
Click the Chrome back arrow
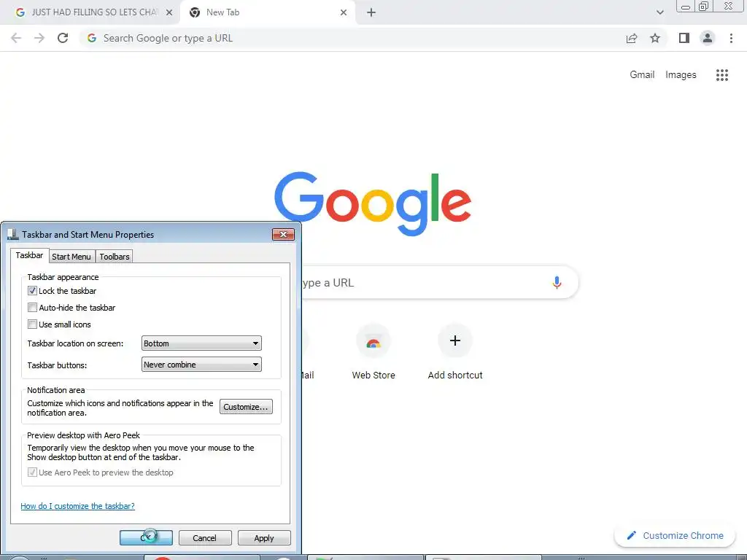pyautogui.click(x=16, y=38)
